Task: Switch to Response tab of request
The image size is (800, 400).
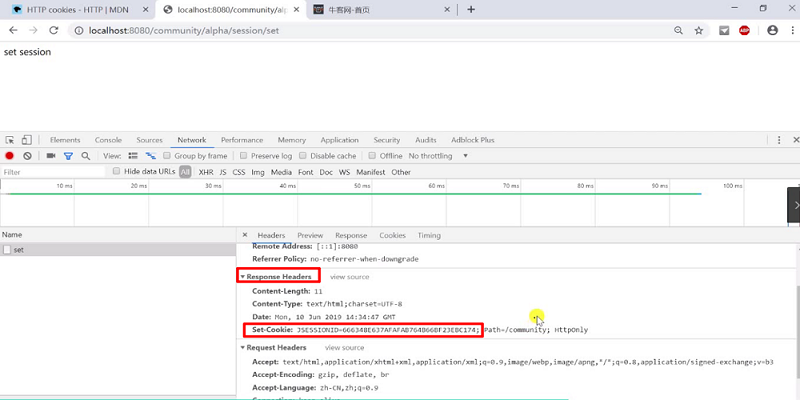Action: 351,235
